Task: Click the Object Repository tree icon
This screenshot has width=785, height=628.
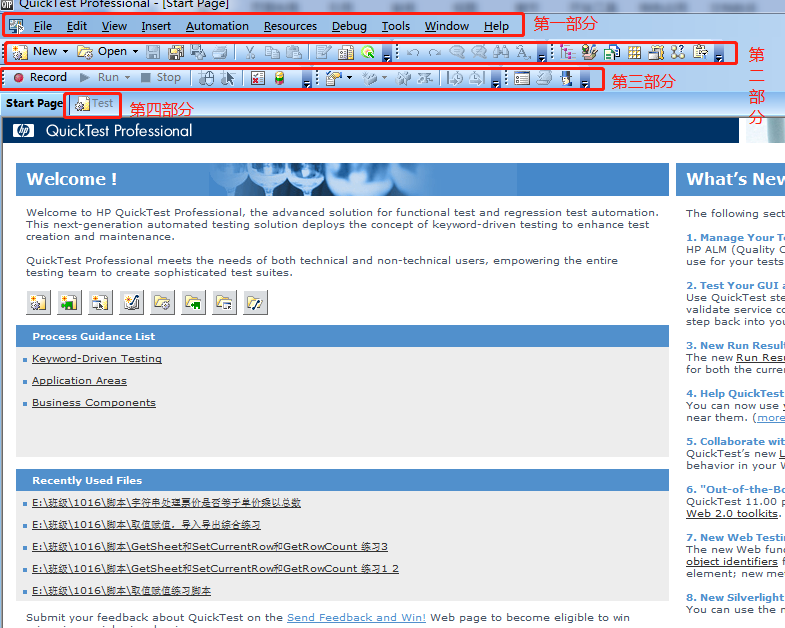Action: click(568, 52)
